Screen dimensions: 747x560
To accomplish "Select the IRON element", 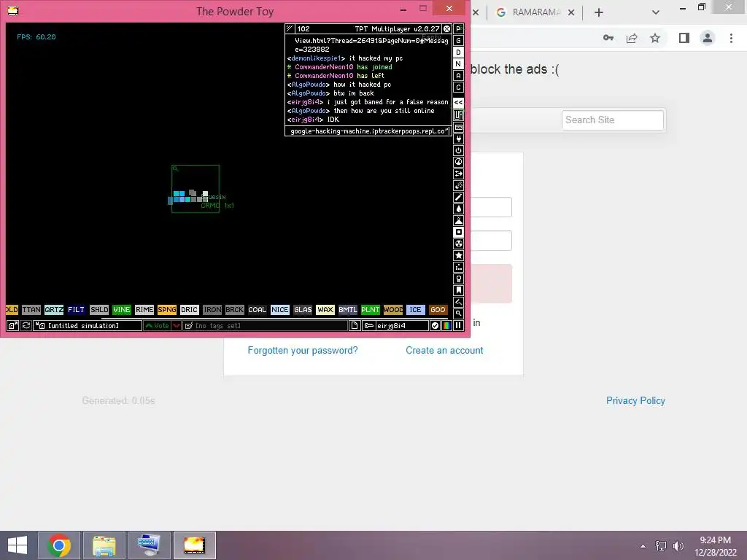I will click(x=212, y=310).
